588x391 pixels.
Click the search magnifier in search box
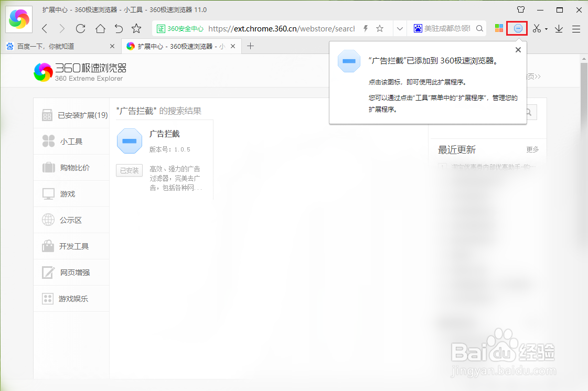pos(479,28)
